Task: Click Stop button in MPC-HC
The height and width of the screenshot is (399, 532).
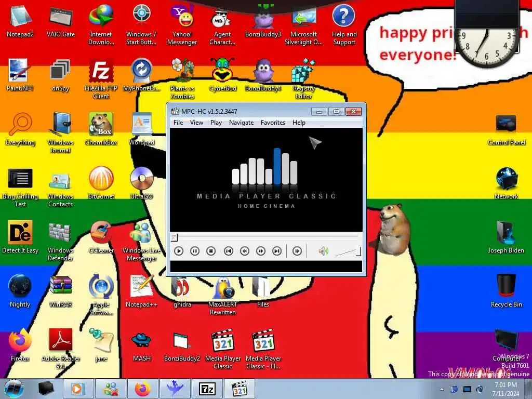Action: coord(211,251)
